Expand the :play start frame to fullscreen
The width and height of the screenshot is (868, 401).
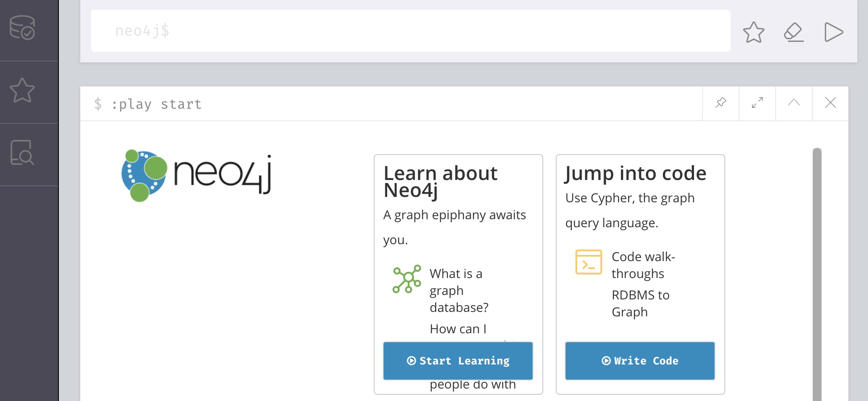pos(757,103)
